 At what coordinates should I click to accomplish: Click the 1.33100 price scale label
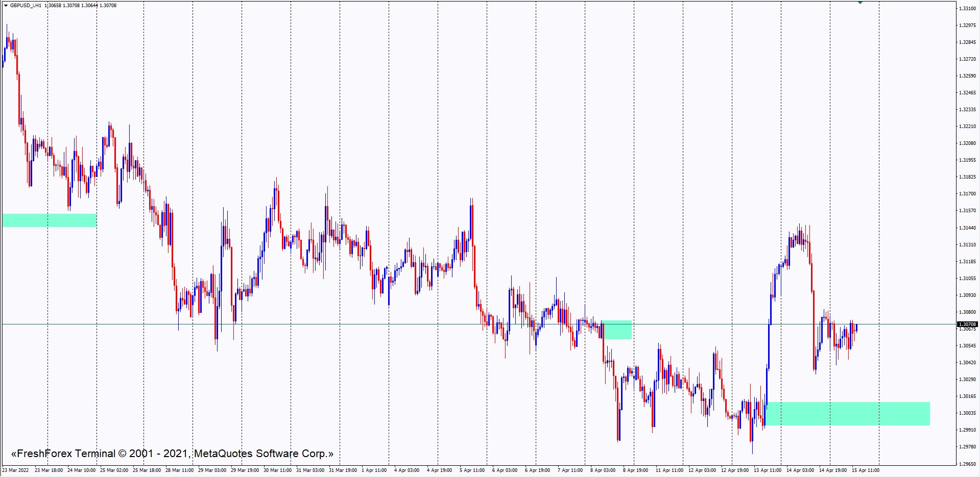pos(967,9)
